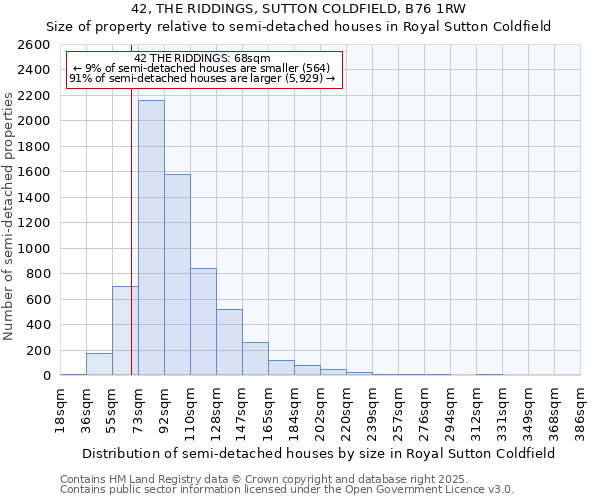This screenshot has height=500, width=600.
Task: Click the bar between 55sqm and 73sqm
Action: tap(125, 331)
